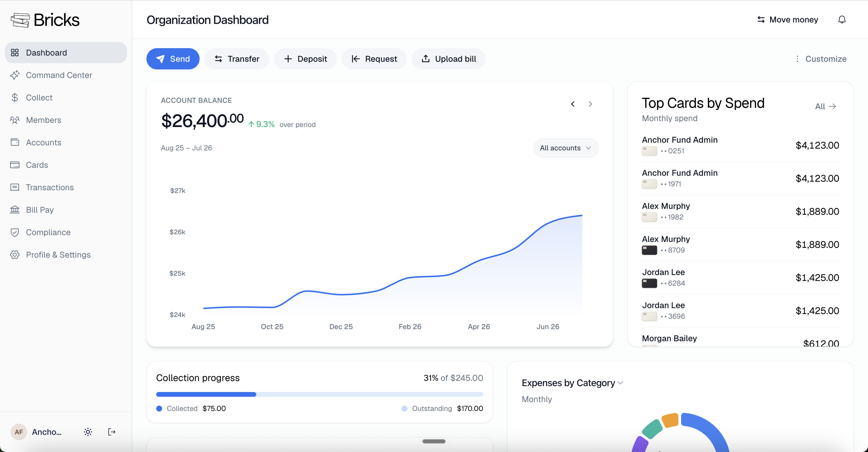This screenshot has width=868, height=452.
Task: View Transactions page
Action: [66, 187]
